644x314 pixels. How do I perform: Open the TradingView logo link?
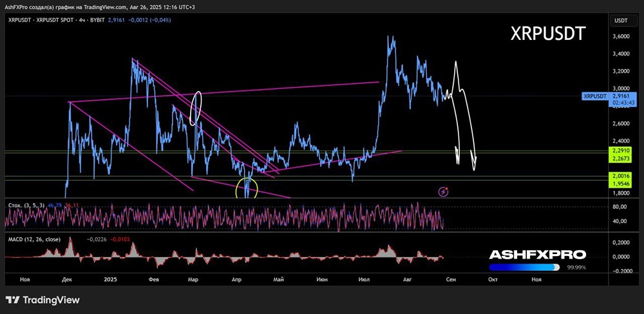43,300
